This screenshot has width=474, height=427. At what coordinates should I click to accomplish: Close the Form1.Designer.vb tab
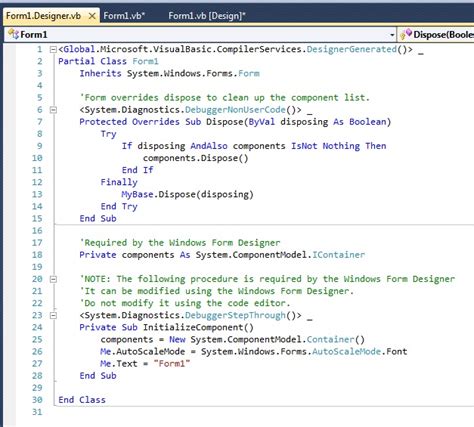92,16
